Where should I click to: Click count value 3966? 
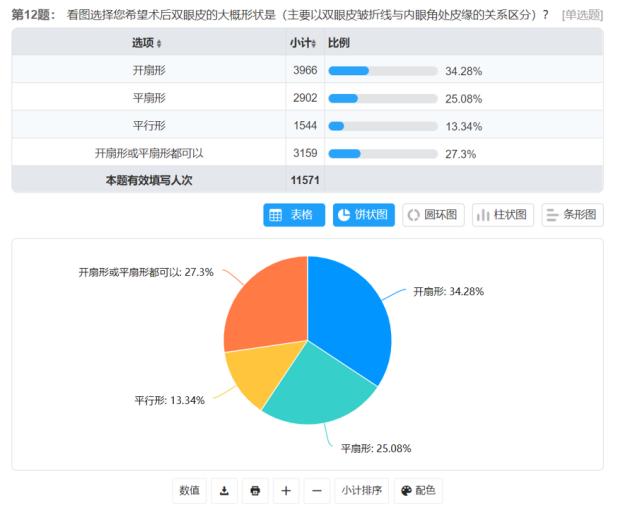[x=305, y=70]
